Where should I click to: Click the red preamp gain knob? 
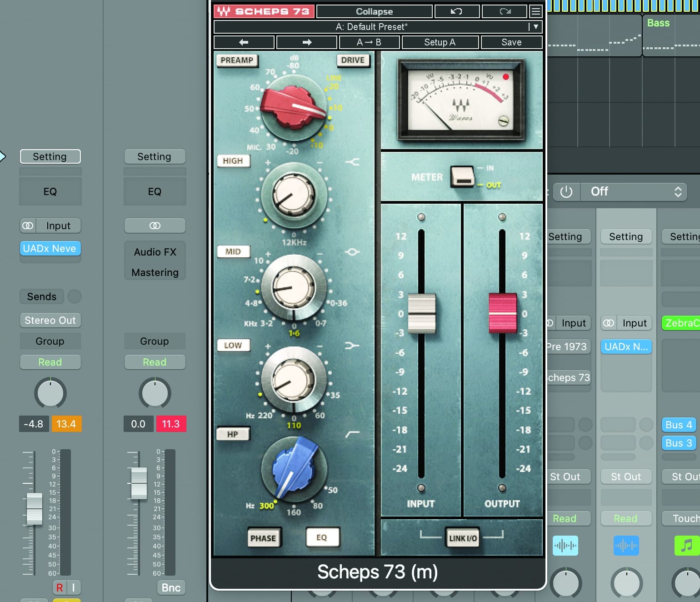[294, 108]
